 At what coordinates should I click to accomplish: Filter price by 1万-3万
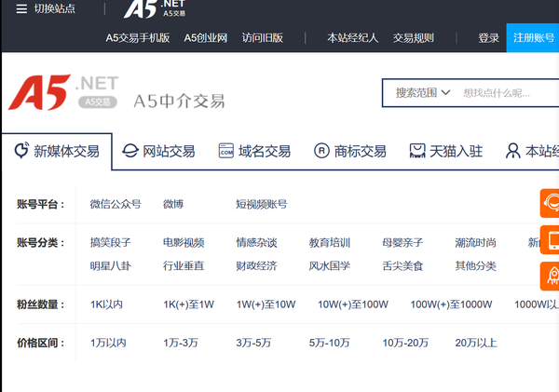[x=181, y=343]
